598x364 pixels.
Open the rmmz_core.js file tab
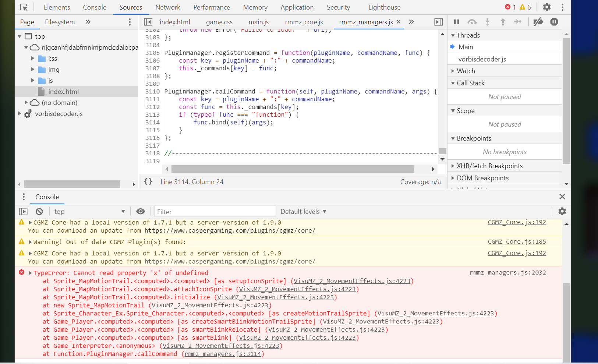coord(304,22)
